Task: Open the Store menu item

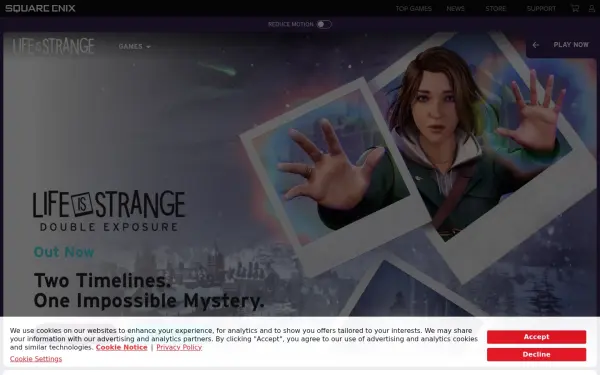Action: coord(496,8)
